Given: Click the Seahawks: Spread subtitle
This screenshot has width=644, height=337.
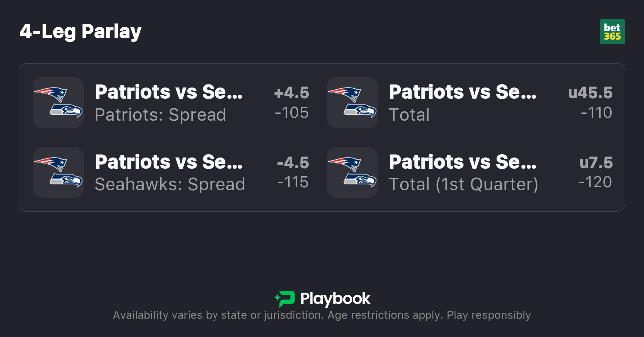Looking at the screenshot, I should click(170, 184).
